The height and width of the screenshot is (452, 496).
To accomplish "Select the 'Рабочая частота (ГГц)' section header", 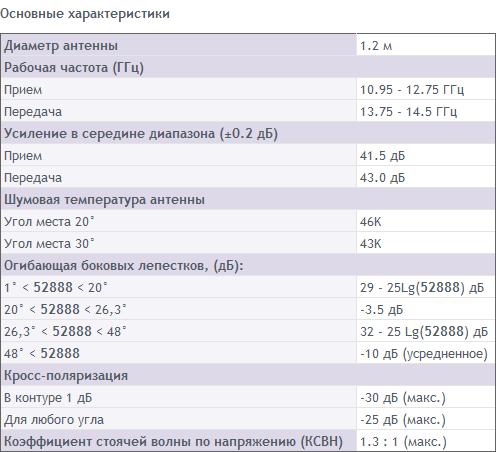I will pos(74,68).
